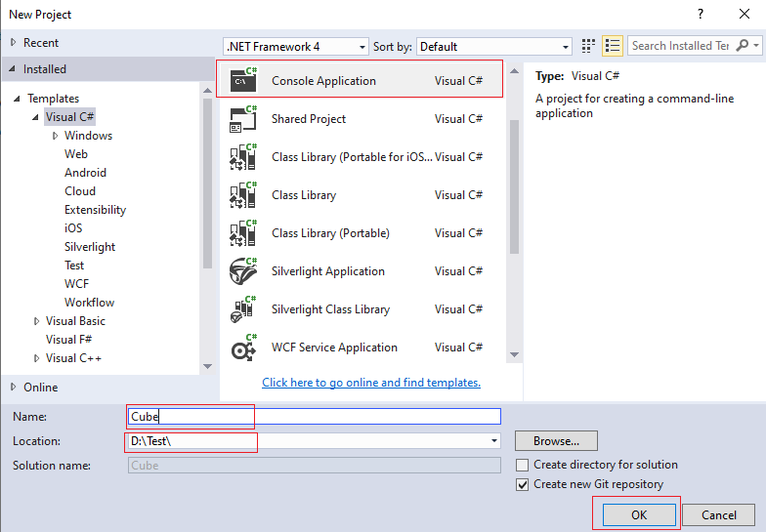Expand the Windows tree node
Screen dimensions: 766x532
pos(55,136)
